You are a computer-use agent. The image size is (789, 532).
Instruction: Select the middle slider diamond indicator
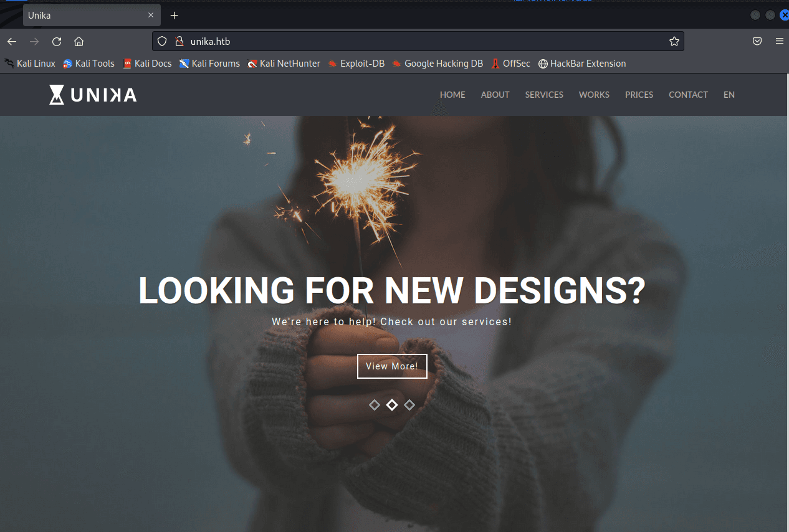391,405
